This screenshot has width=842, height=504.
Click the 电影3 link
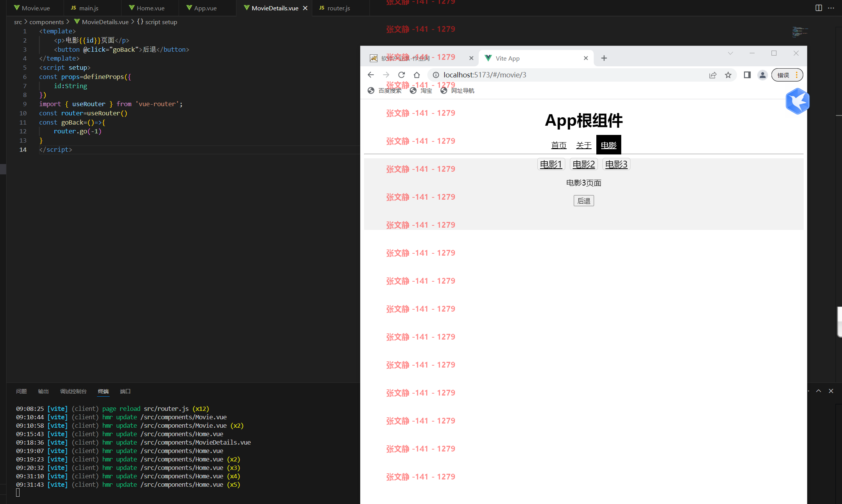tap(616, 164)
